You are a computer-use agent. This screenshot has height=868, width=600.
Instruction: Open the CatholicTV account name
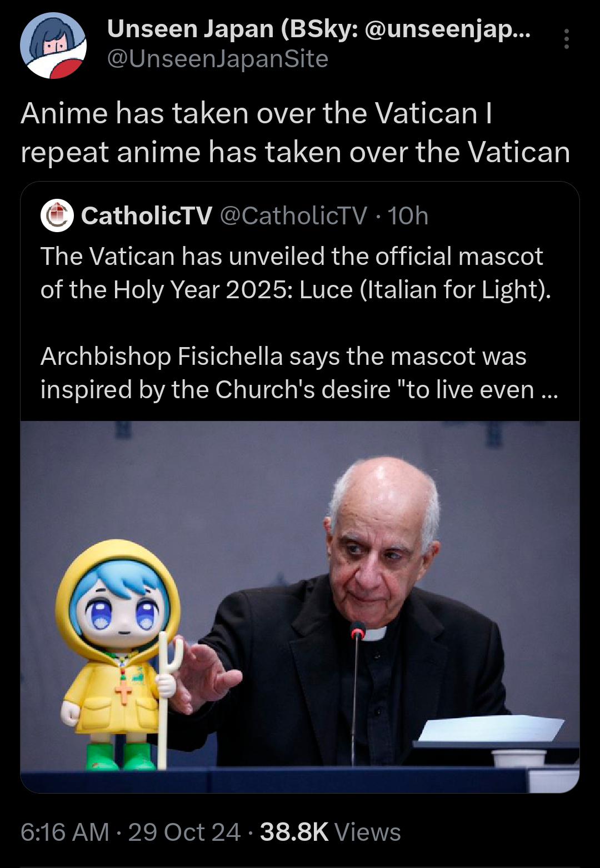tap(147, 215)
